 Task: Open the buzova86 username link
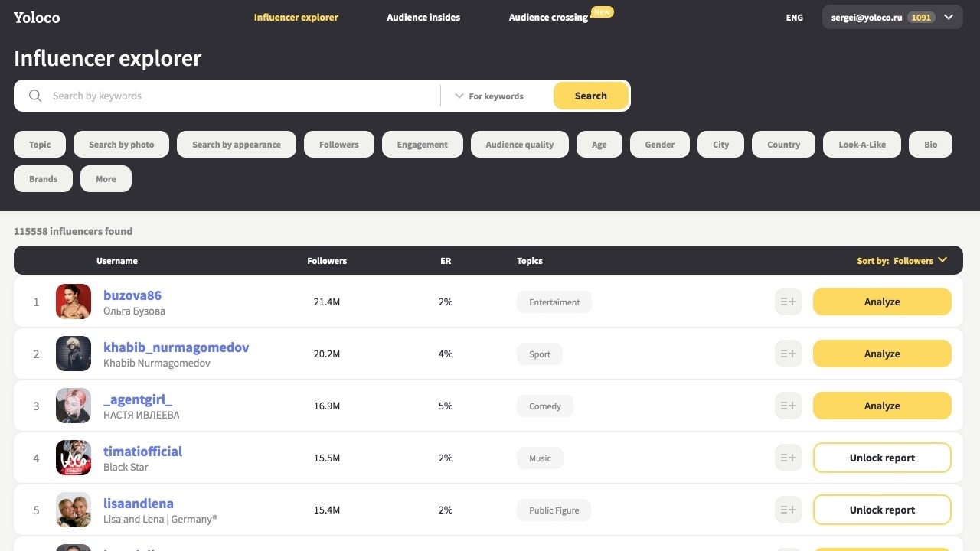pyautogui.click(x=132, y=295)
